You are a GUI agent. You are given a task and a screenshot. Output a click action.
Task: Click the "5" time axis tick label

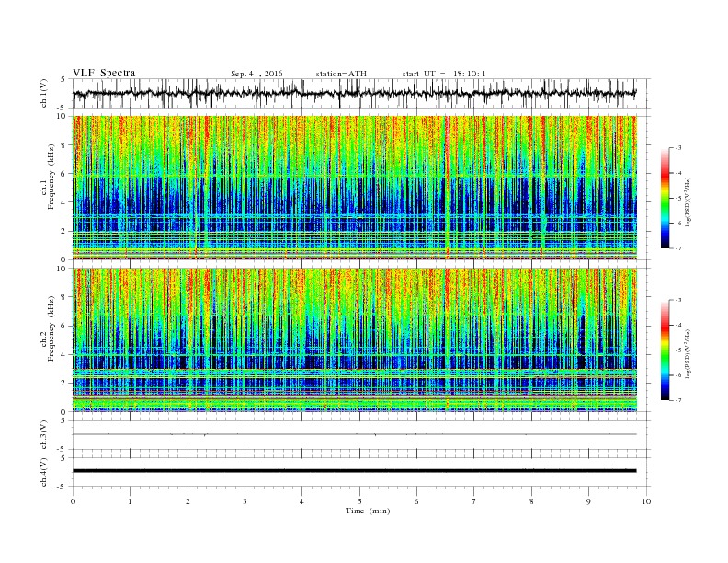tap(359, 501)
